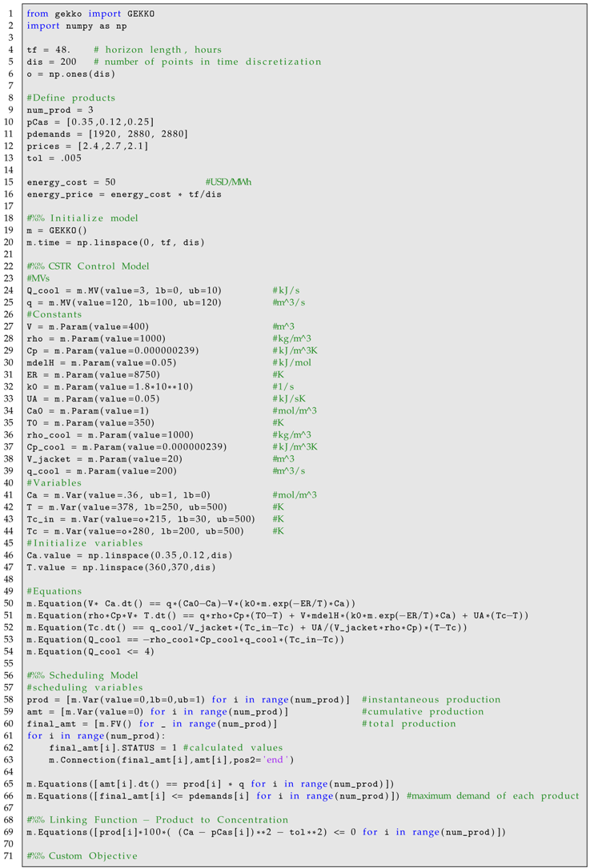
Task: Click the "Tc_in = m.Var(value=o*215..." line
Action: 141,519
